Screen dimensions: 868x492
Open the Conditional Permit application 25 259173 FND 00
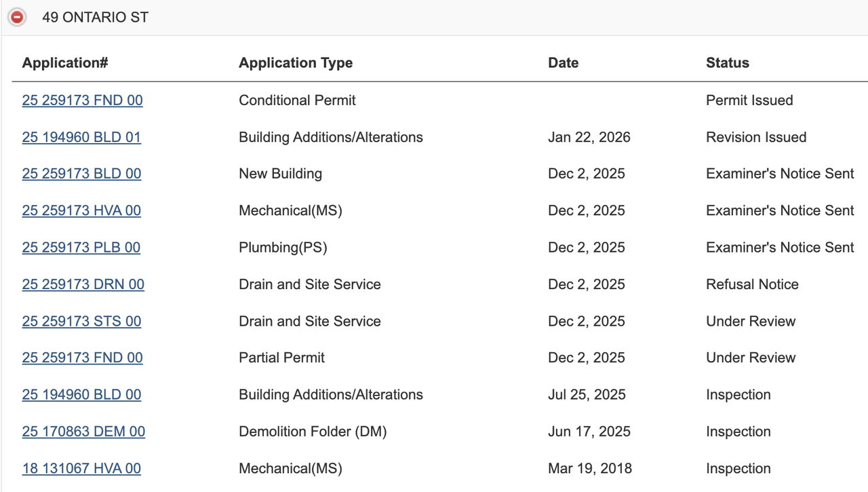point(83,100)
